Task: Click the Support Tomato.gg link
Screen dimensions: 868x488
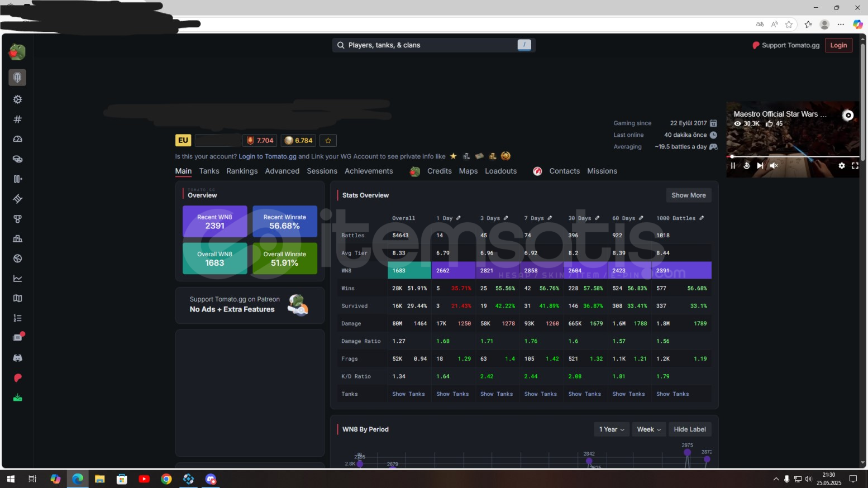Action: [x=786, y=45]
